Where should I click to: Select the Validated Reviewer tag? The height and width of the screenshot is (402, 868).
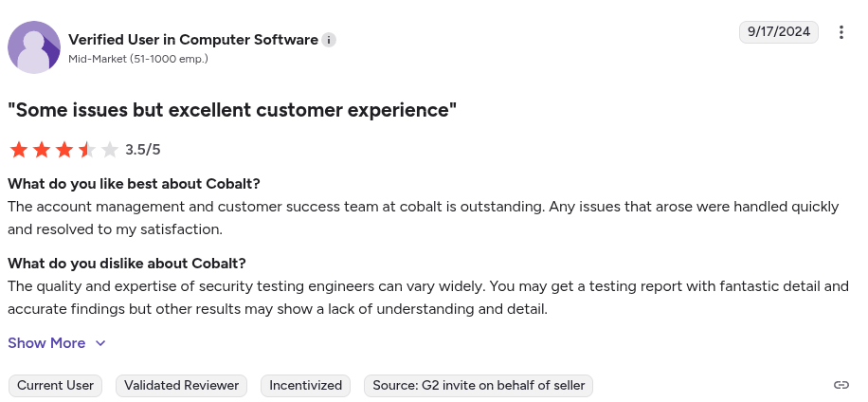pyautogui.click(x=182, y=385)
